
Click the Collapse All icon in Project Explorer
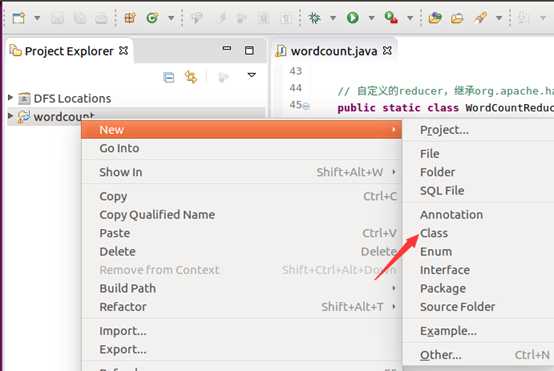tap(169, 77)
